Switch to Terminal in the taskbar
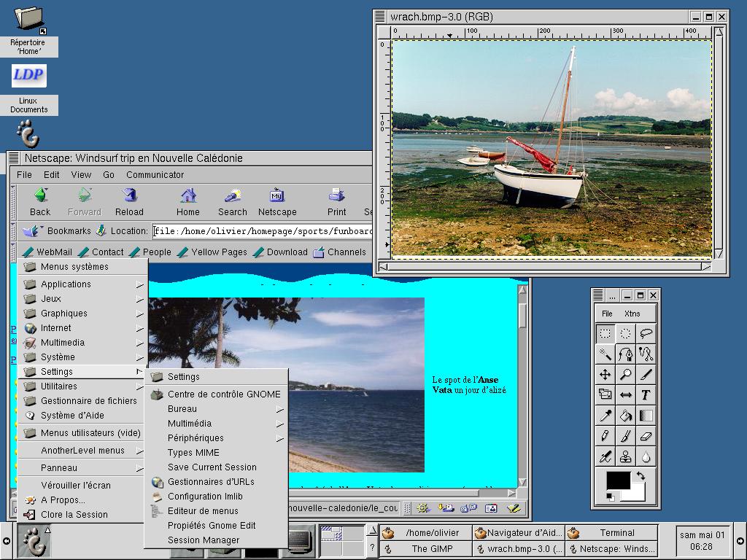This screenshot has width=747, height=560. [x=611, y=533]
